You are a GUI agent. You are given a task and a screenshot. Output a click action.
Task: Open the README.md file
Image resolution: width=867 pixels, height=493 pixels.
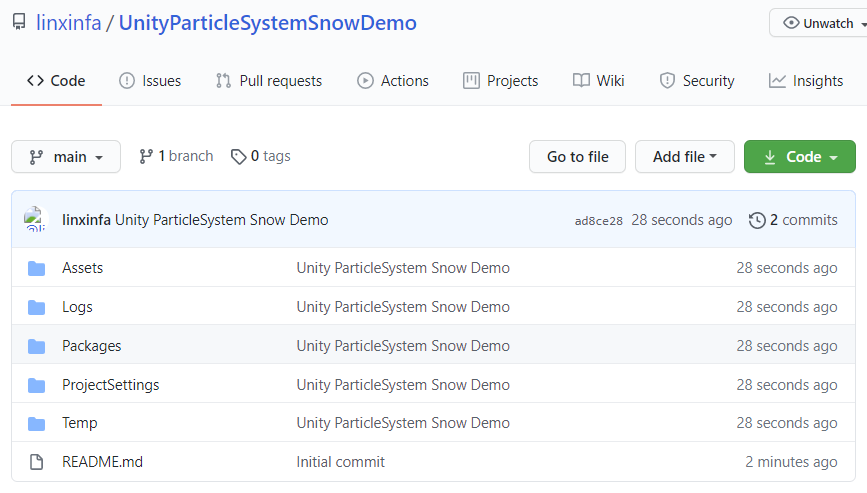coord(102,462)
